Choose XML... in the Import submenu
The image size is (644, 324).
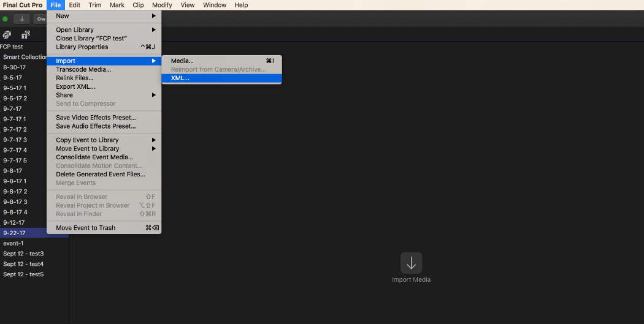[222, 78]
